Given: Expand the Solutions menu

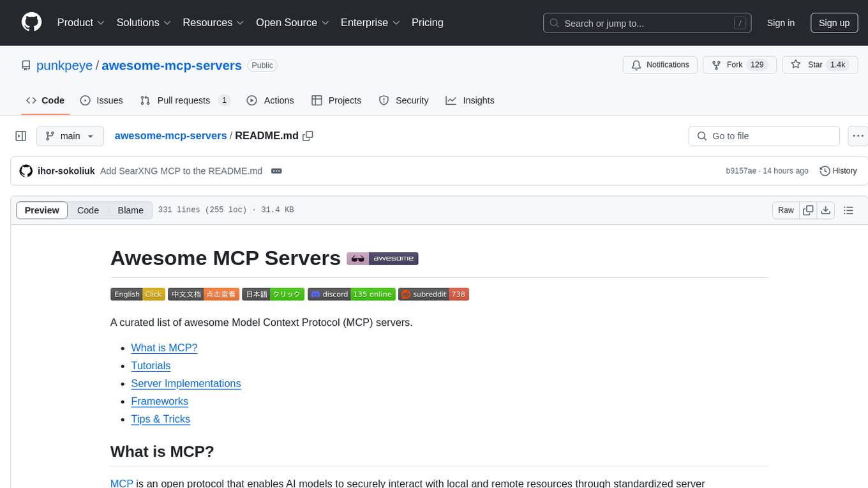Looking at the screenshot, I should point(144,22).
